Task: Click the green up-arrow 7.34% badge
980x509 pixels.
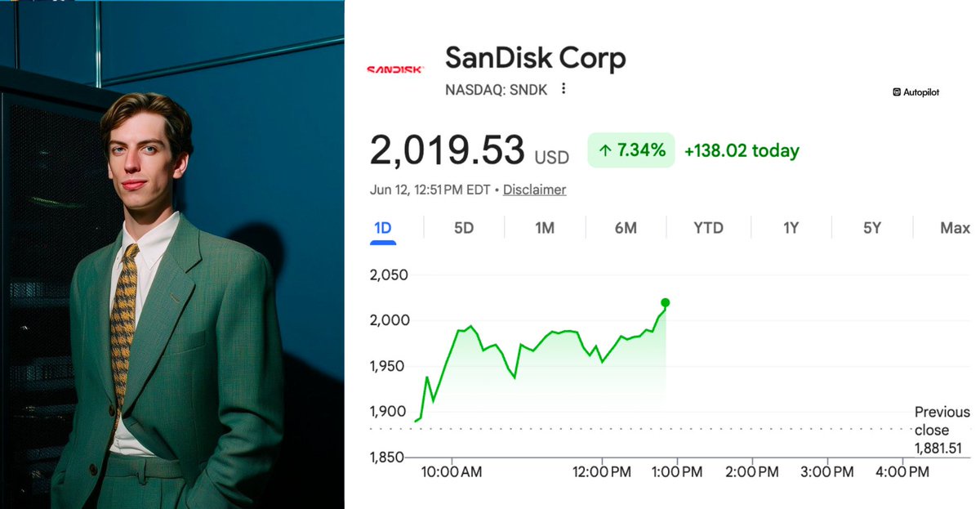Action: (x=631, y=150)
